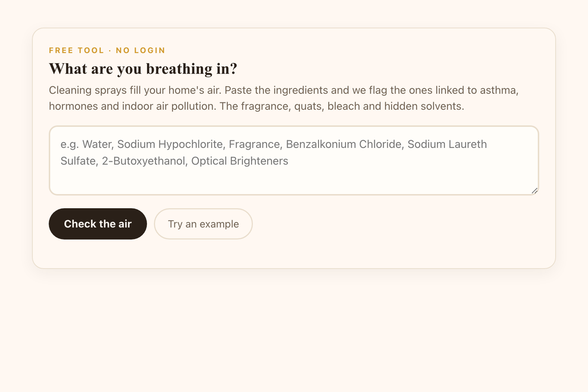Grab the textarea resize handle corner

[x=535, y=191]
